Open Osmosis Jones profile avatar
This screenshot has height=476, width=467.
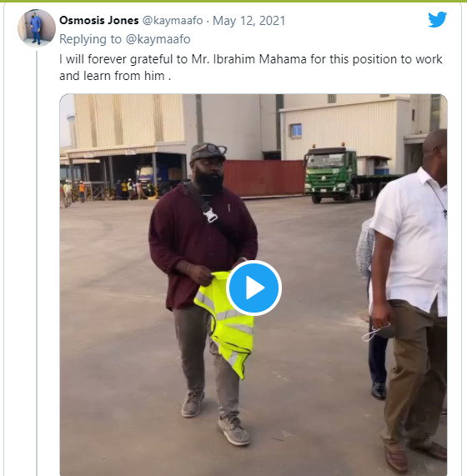pos(37,28)
